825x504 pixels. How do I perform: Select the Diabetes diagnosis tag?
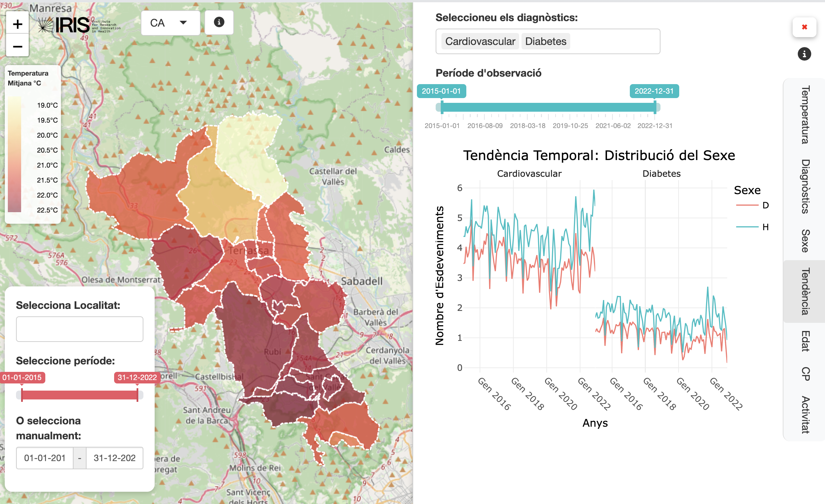[x=545, y=42]
